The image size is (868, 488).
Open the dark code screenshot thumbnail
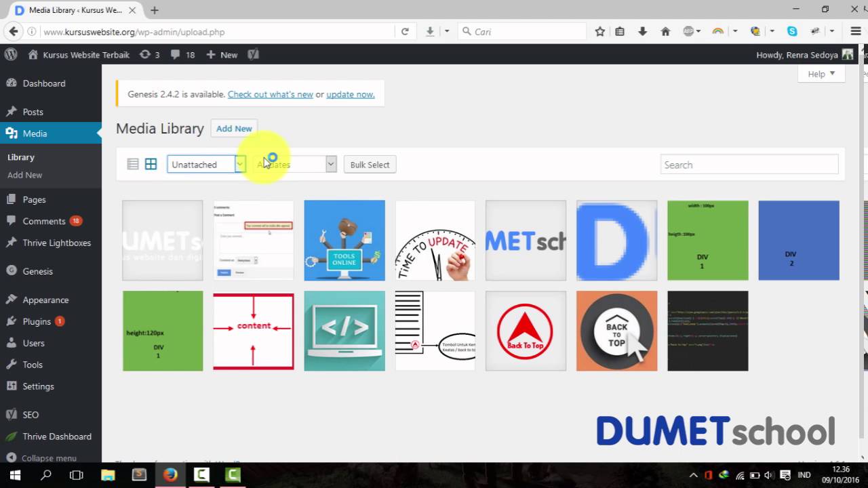(x=708, y=331)
